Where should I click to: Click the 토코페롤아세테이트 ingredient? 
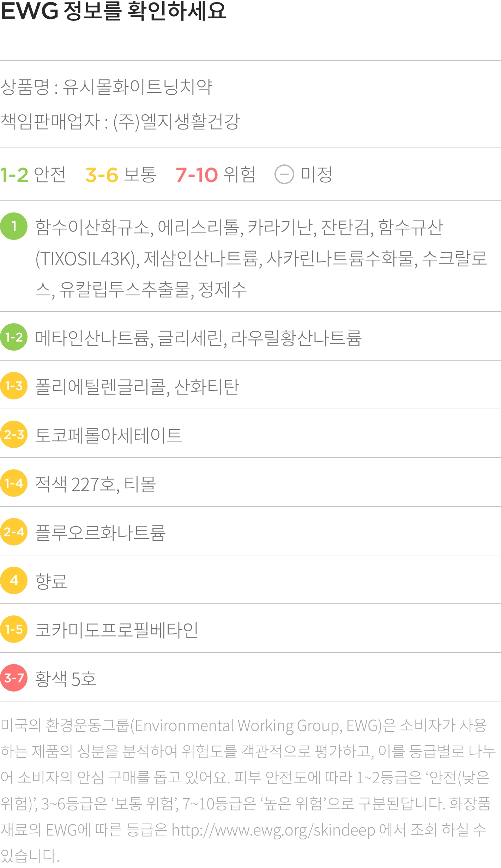tap(109, 435)
